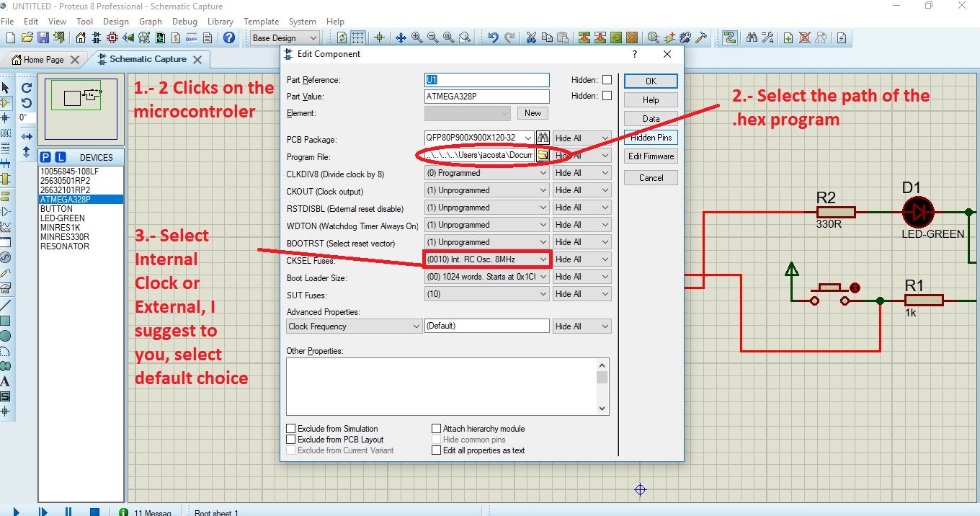
Task: Switch to the Home Page tab
Action: (44, 60)
